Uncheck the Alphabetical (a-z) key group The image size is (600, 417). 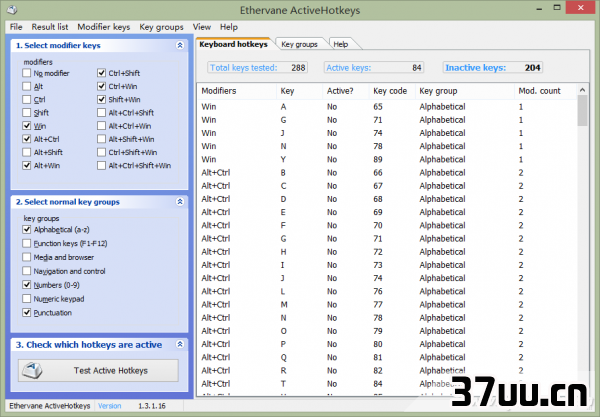click(x=26, y=230)
